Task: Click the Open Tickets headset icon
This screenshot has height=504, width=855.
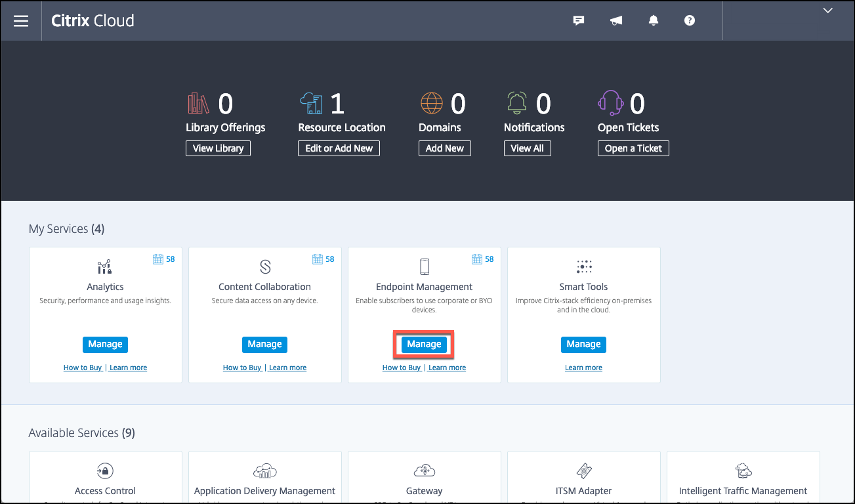Action: pos(611,103)
